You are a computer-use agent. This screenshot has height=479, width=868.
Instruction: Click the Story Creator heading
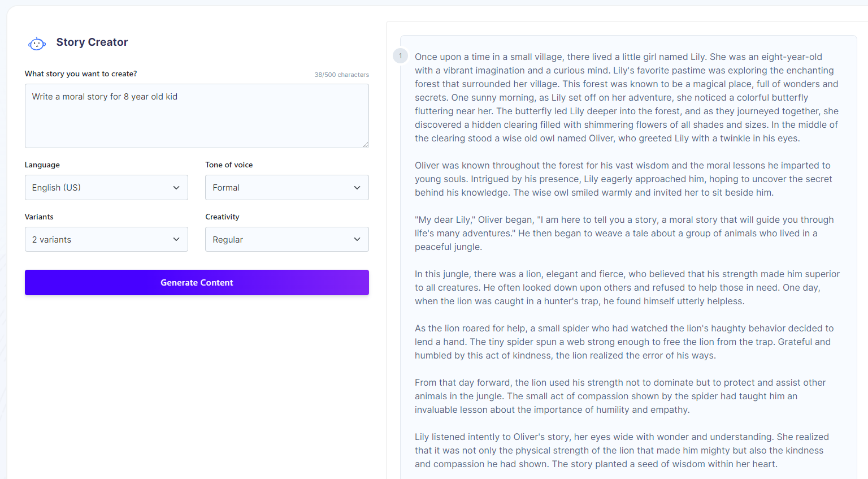[x=92, y=42]
